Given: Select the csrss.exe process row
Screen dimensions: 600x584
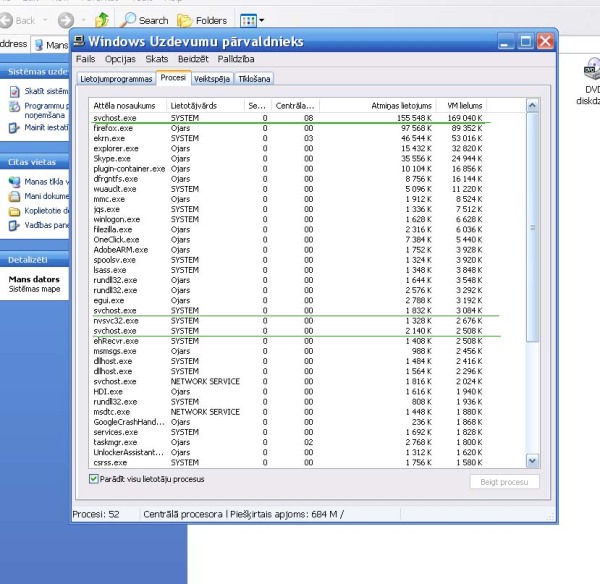Looking at the screenshot, I should click(288, 463).
